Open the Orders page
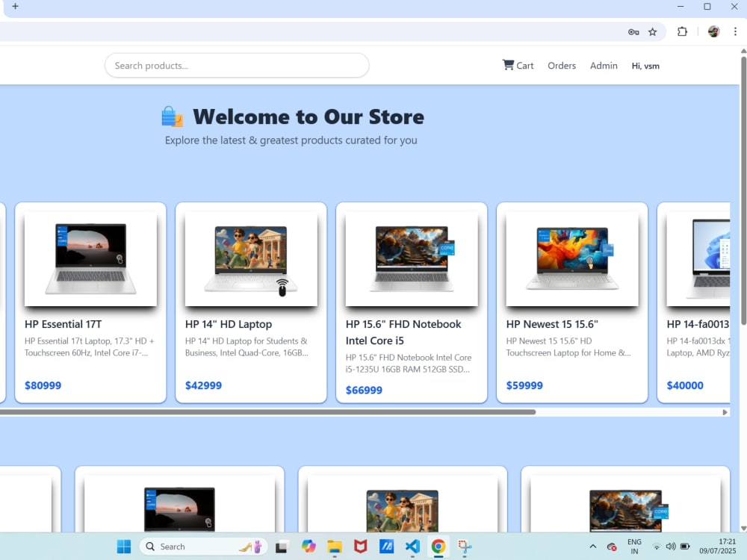This screenshot has width=747, height=560. click(x=562, y=66)
